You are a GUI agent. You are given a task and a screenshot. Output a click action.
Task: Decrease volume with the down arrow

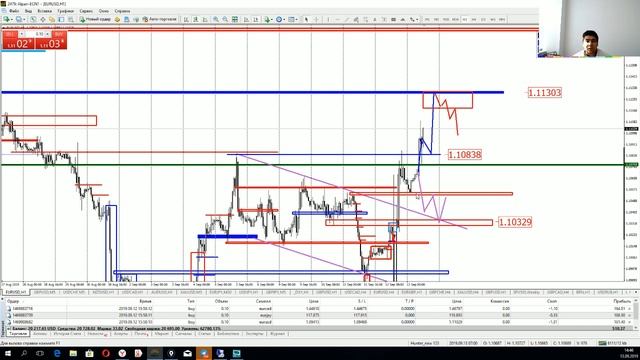(21, 34)
